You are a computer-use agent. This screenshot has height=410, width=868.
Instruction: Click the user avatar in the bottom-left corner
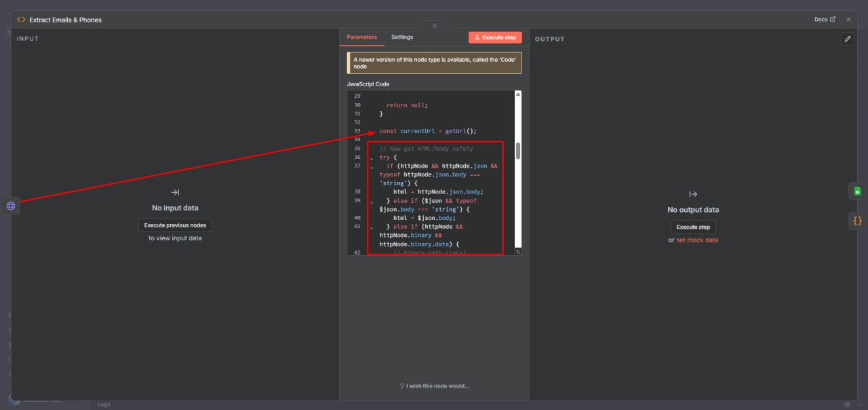pos(13,399)
